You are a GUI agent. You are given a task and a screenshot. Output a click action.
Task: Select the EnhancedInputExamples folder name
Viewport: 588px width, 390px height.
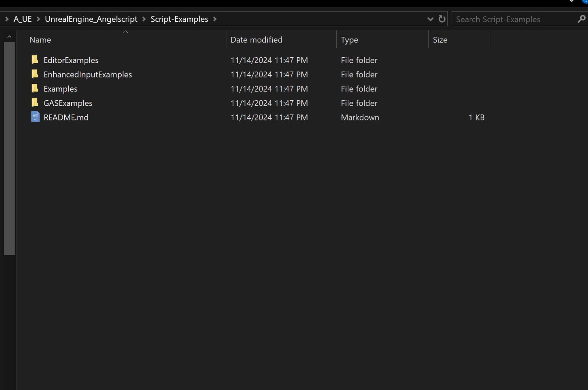click(x=87, y=75)
